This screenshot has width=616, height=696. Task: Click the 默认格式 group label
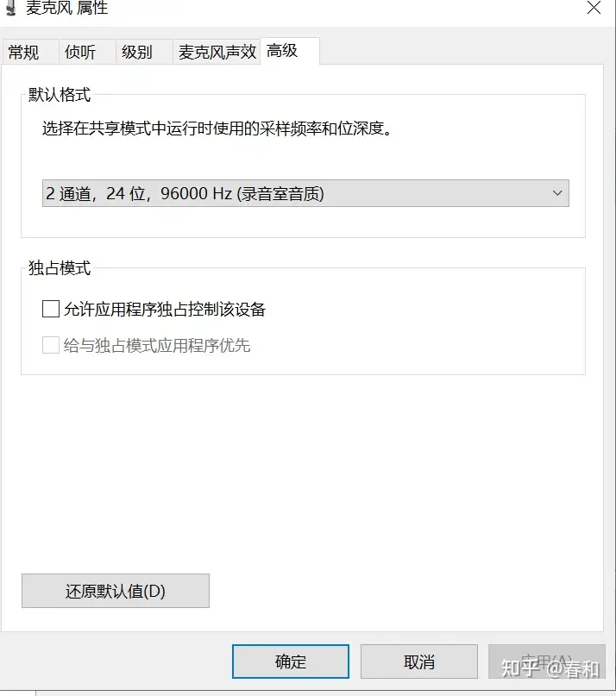pyautogui.click(x=60, y=95)
